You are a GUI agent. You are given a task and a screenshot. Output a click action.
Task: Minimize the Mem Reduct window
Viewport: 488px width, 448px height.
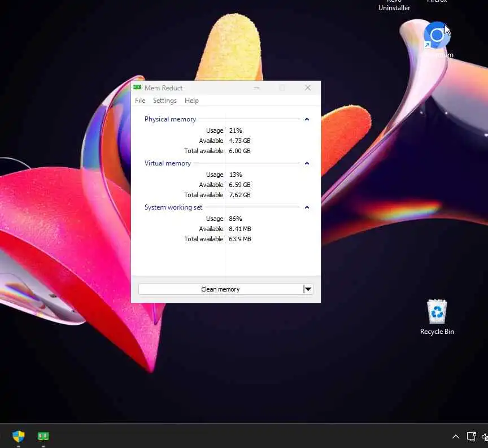(256, 88)
